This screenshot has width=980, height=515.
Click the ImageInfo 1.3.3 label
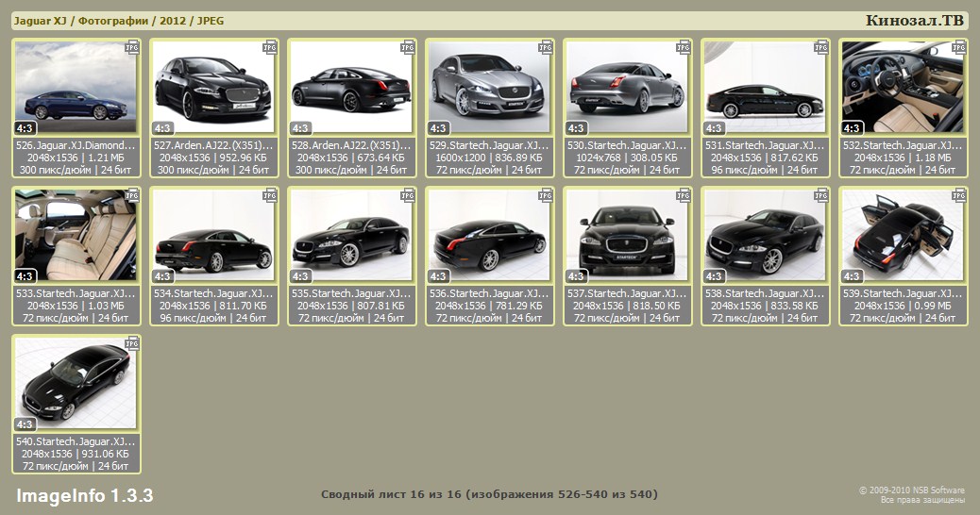tap(84, 496)
